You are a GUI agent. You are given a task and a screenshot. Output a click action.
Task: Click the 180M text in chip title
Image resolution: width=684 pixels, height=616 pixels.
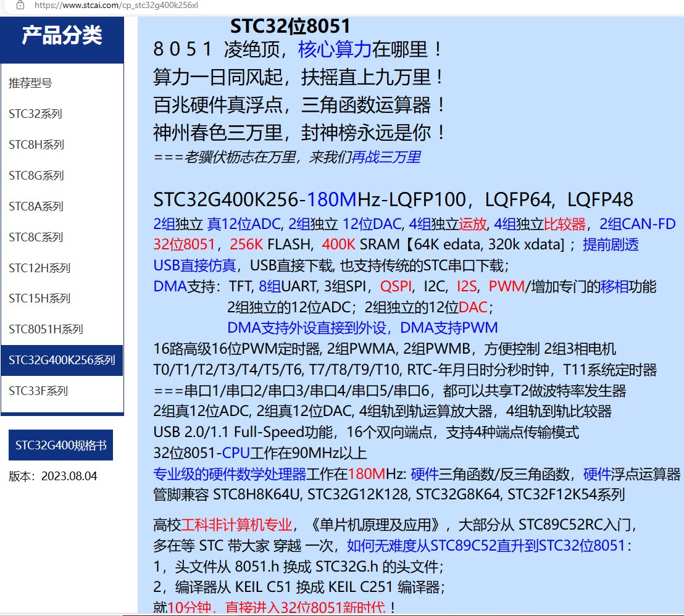[x=332, y=200]
